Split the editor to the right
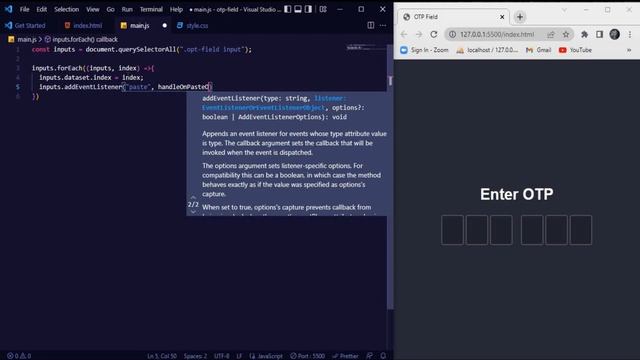The height and width of the screenshot is (360, 640). click(371, 25)
